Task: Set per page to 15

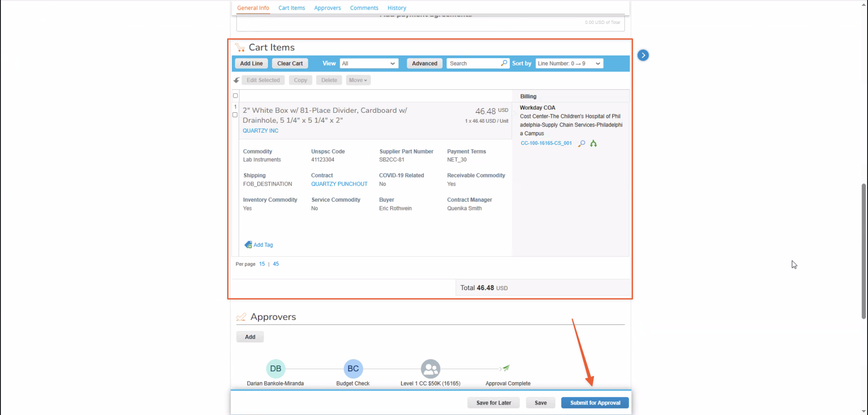Action: click(262, 264)
